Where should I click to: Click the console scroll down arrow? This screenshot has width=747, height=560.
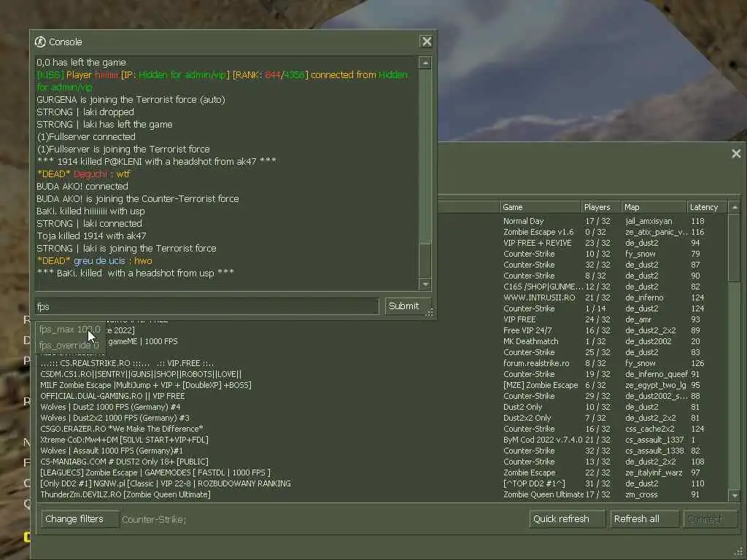pos(425,284)
